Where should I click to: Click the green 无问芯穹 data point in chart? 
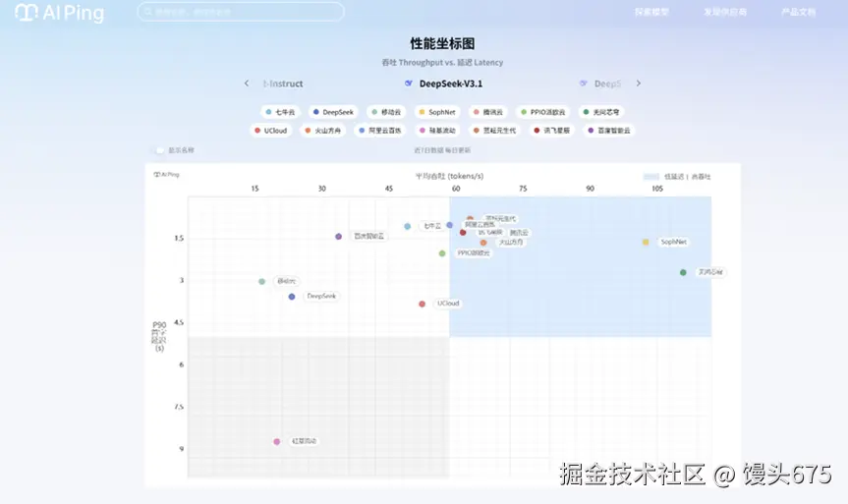click(683, 272)
